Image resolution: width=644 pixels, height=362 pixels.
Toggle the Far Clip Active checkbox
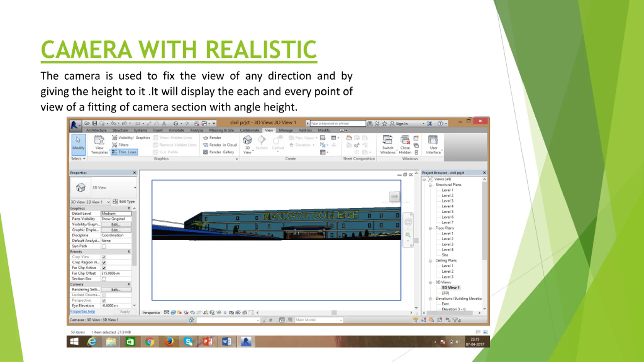(104, 268)
